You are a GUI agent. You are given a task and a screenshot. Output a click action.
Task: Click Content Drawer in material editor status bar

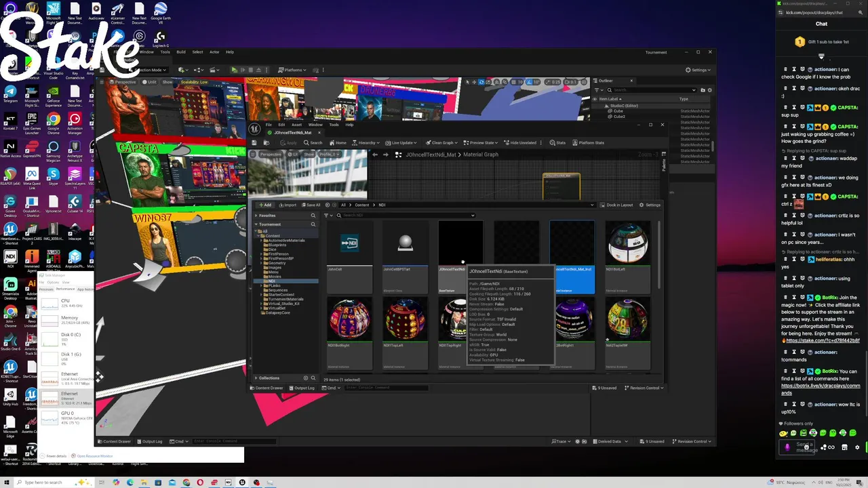(x=267, y=388)
